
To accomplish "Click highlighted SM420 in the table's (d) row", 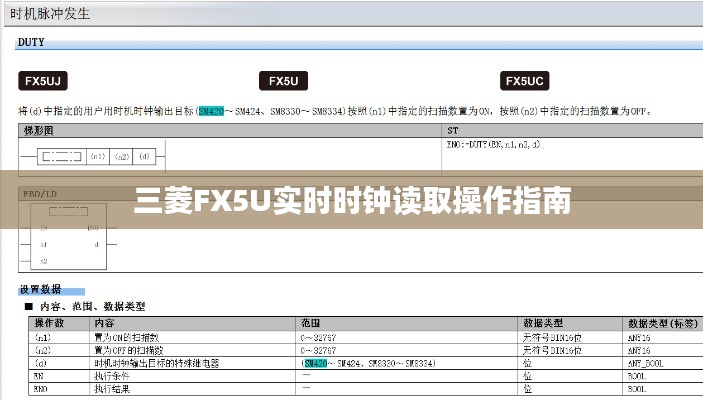I will [x=316, y=363].
